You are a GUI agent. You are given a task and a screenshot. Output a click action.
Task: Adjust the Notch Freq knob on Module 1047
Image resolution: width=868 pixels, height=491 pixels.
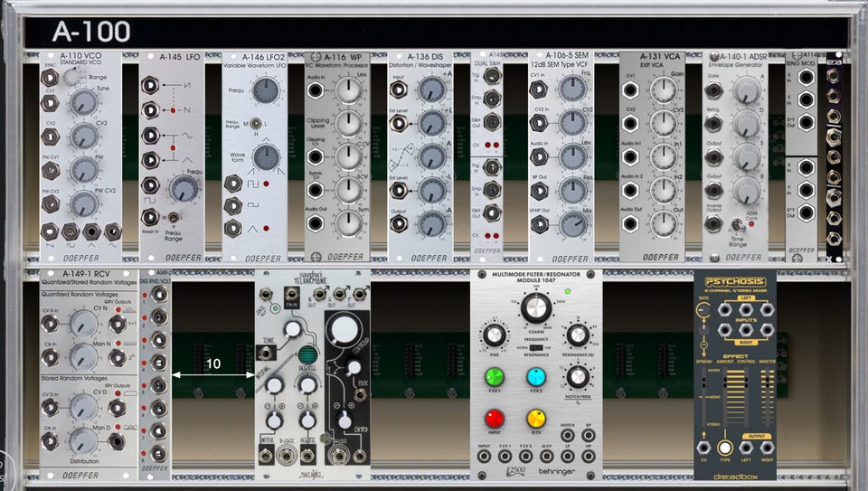pyautogui.click(x=578, y=377)
